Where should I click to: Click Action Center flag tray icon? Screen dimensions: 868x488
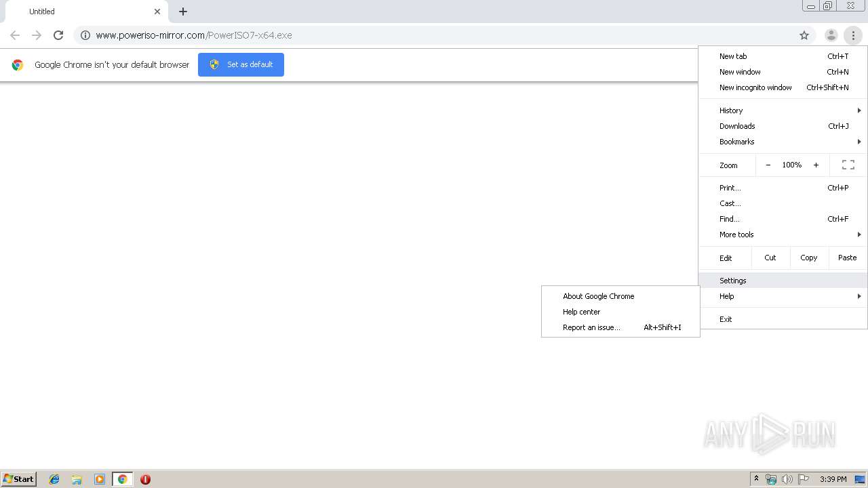pyautogui.click(x=804, y=479)
